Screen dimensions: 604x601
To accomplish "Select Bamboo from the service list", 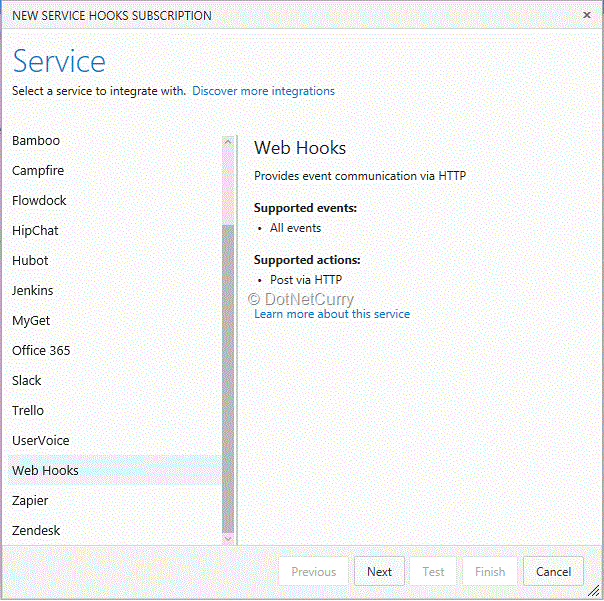I will 115,141.
